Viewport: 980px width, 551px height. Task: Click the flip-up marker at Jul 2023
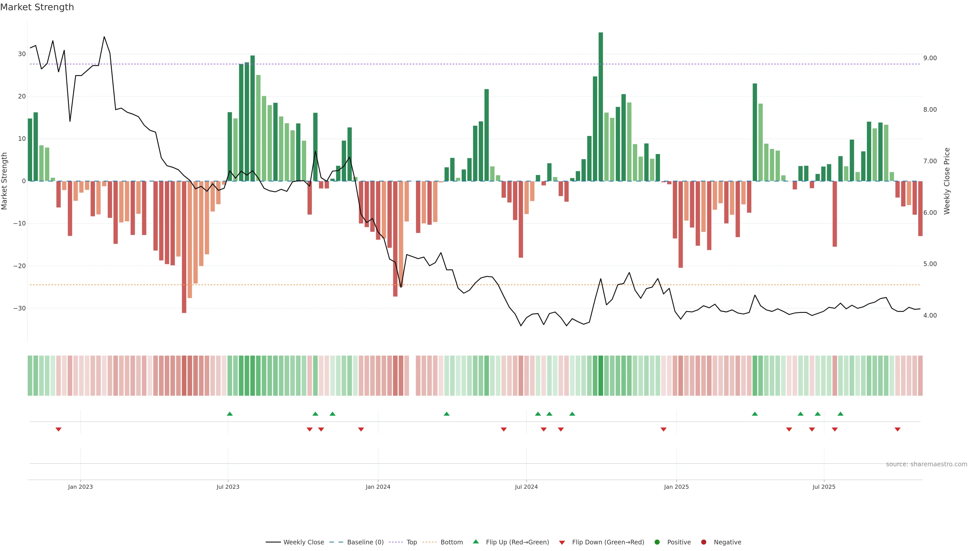(x=229, y=414)
